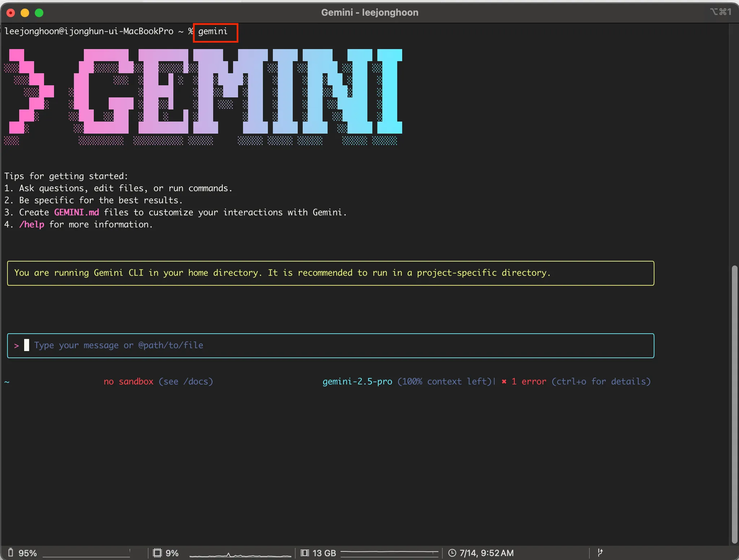Click the memory icon showing 13 GB

point(305,553)
